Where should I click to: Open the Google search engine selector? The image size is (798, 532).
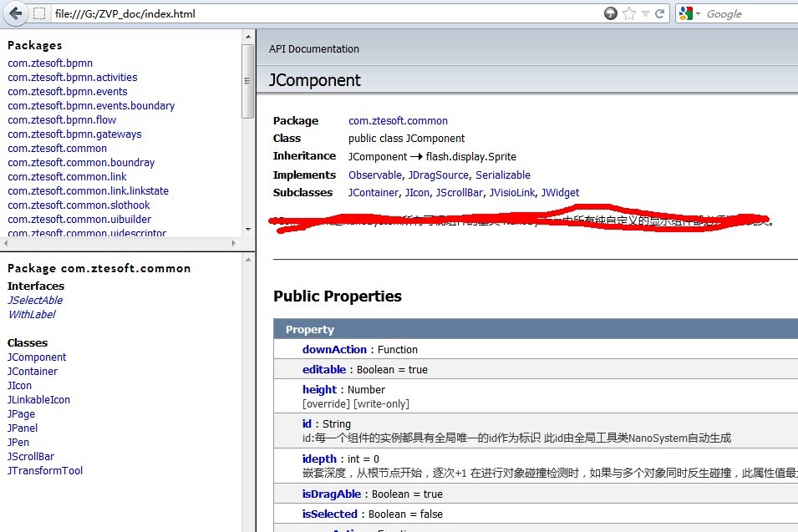pyautogui.click(x=689, y=13)
